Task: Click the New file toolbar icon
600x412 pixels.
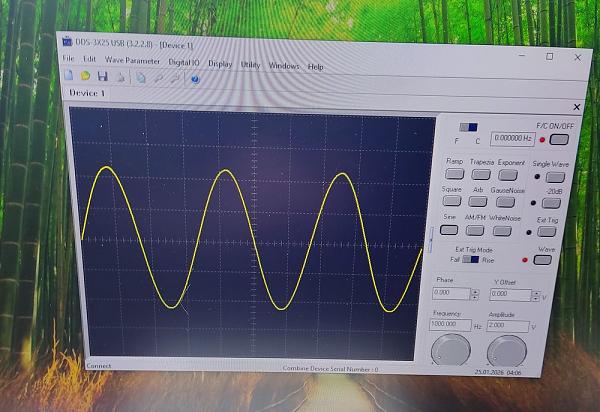Action: [68, 76]
